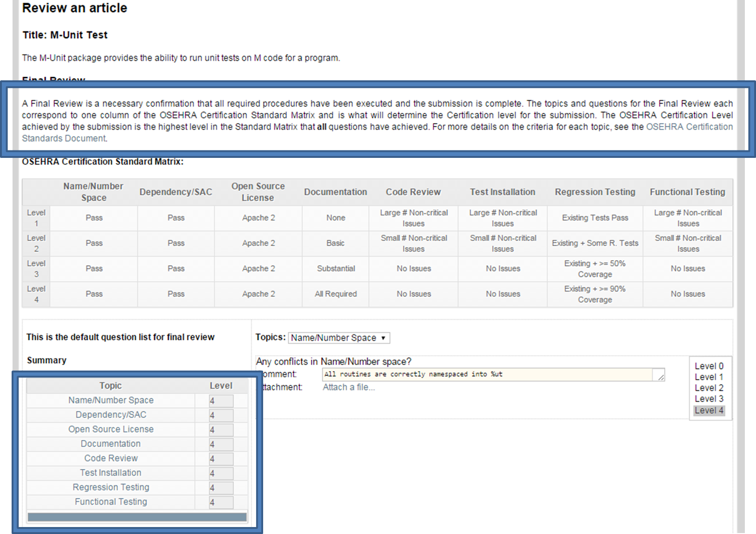Choose Level 2 from the level list
Screen dimensions: 756x534
click(x=709, y=388)
